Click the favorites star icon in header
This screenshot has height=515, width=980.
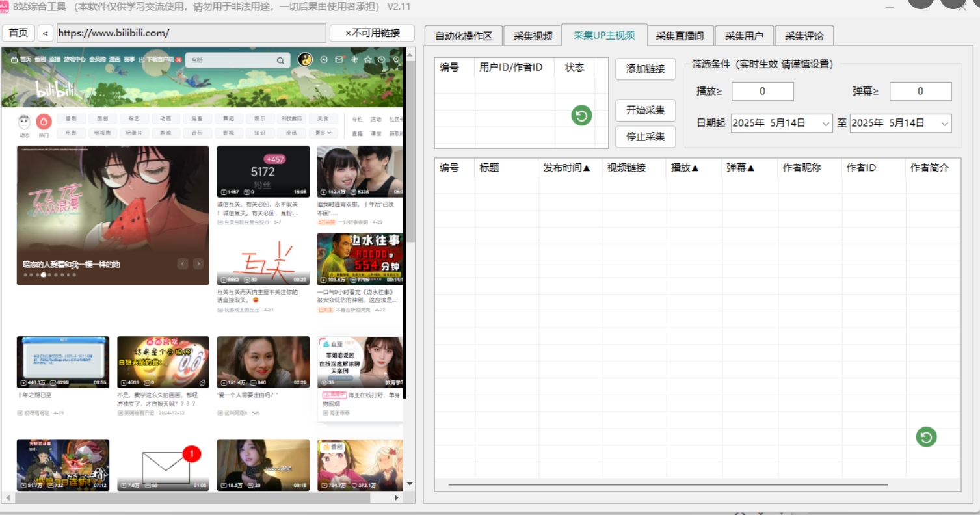coord(368,60)
